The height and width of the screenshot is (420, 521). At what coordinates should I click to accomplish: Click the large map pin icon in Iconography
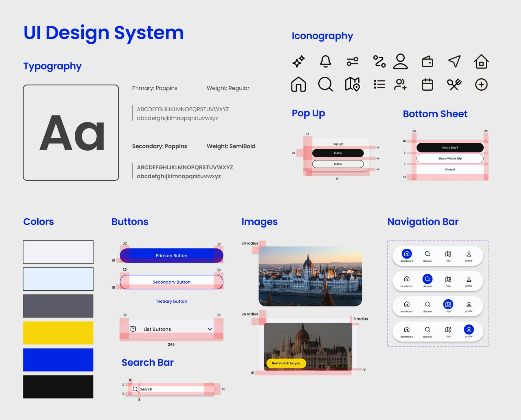(352, 85)
